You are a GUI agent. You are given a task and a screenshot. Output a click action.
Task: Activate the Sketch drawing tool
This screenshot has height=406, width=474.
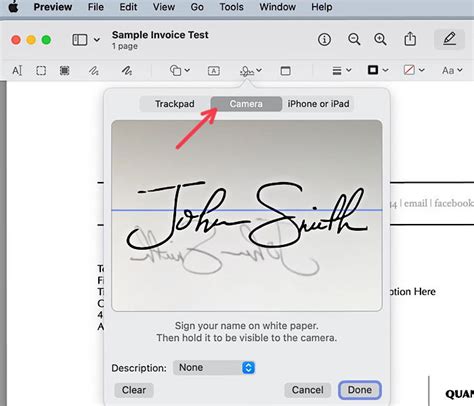pos(94,70)
